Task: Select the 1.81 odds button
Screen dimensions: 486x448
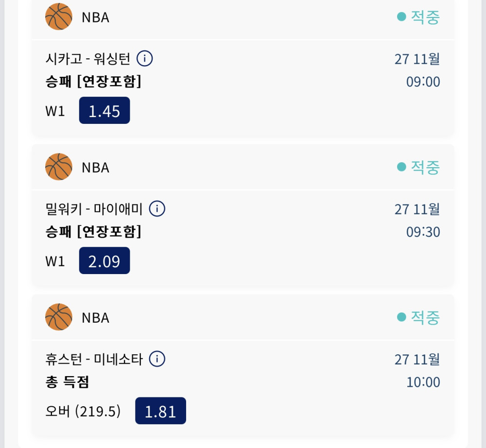Action: point(160,411)
